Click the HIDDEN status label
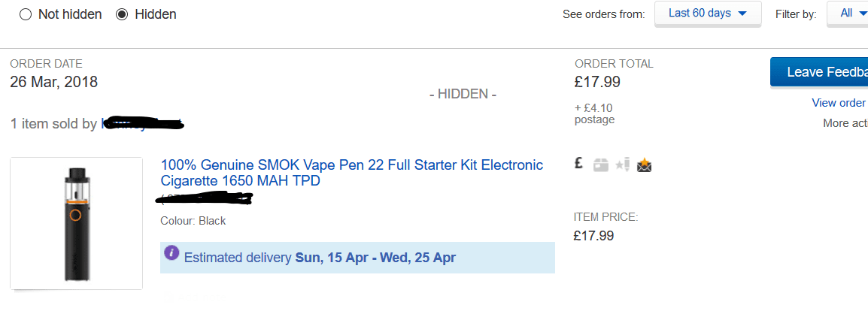This screenshot has height=311, width=868. [463, 94]
